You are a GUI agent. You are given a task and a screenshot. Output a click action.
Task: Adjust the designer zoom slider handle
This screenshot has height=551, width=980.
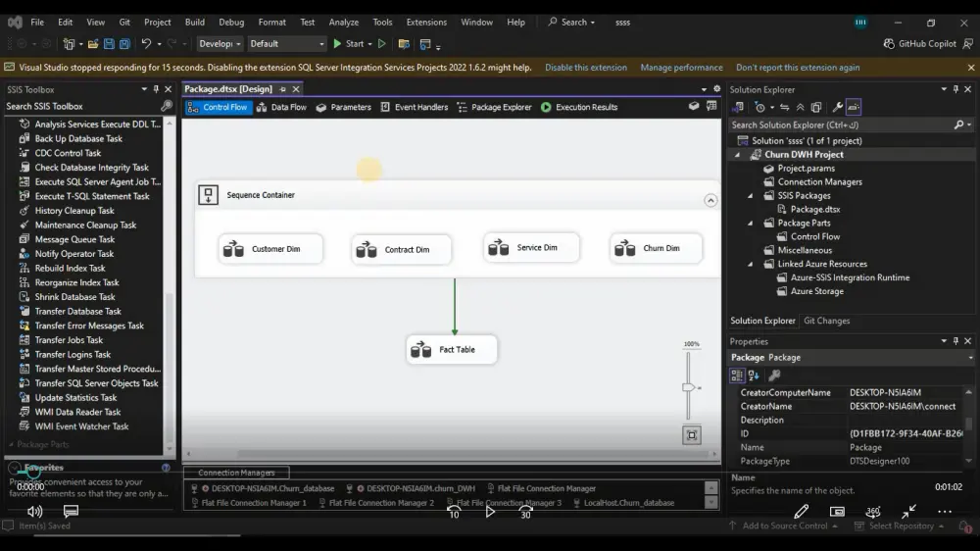(x=688, y=387)
